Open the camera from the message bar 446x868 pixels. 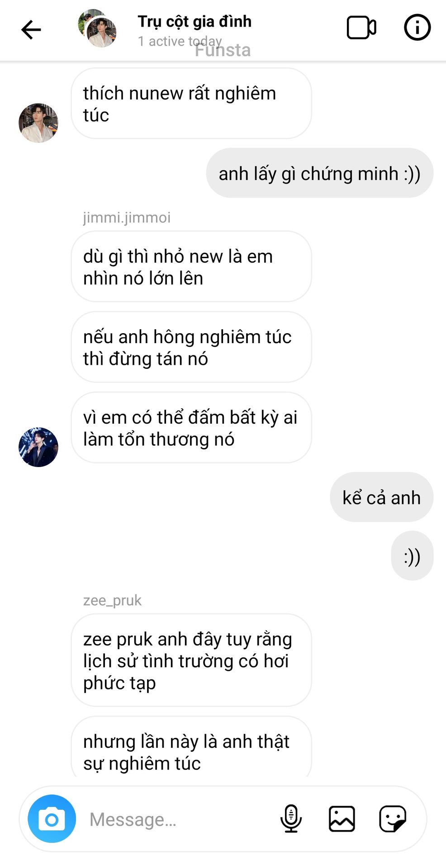[x=52, y=819]
